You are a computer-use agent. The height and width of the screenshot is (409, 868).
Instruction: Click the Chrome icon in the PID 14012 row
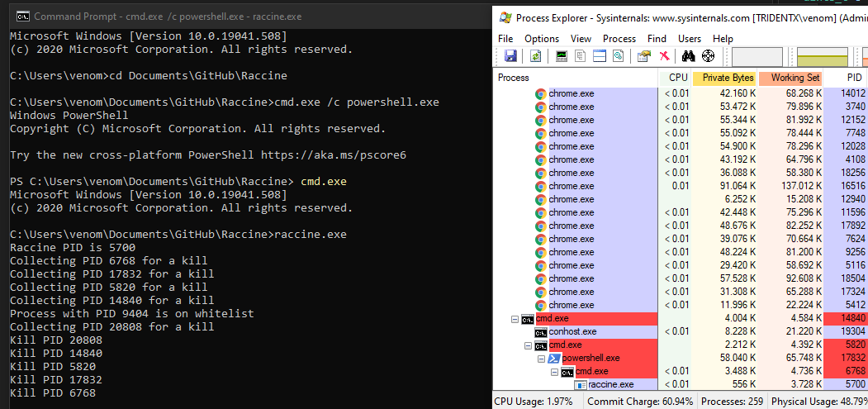coord(541,93)
